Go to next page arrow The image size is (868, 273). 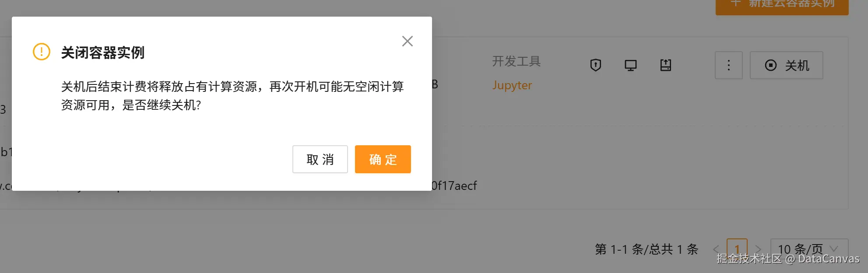pos(758,249)
